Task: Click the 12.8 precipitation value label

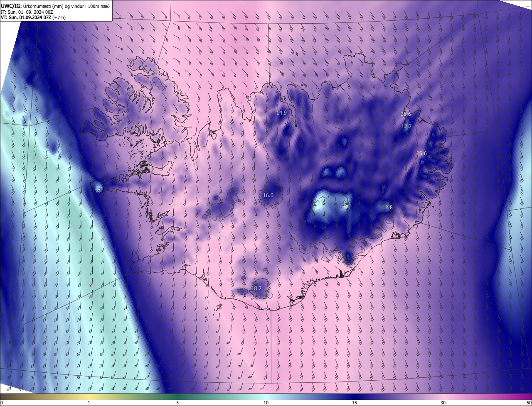Action: (x=387, y=207)
